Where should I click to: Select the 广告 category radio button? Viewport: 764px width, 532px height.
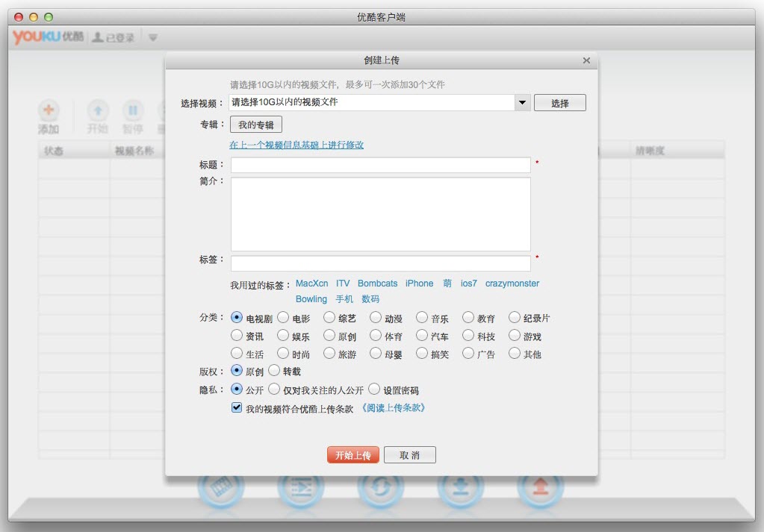coord(468,353)
